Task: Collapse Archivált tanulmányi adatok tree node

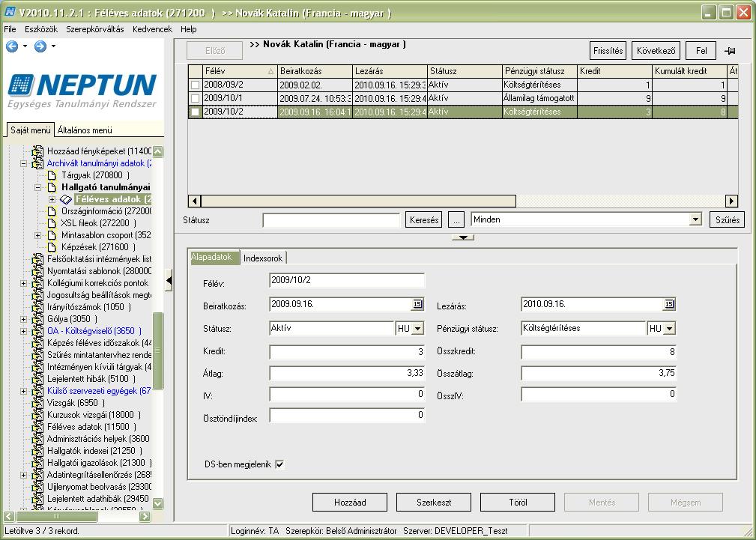Action: click(x=23, y=163)
